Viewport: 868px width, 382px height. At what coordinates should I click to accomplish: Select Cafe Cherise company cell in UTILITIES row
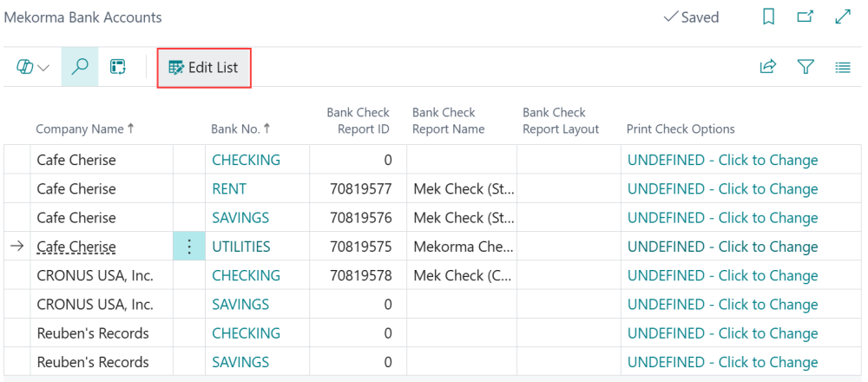click(x=102, y=247)
